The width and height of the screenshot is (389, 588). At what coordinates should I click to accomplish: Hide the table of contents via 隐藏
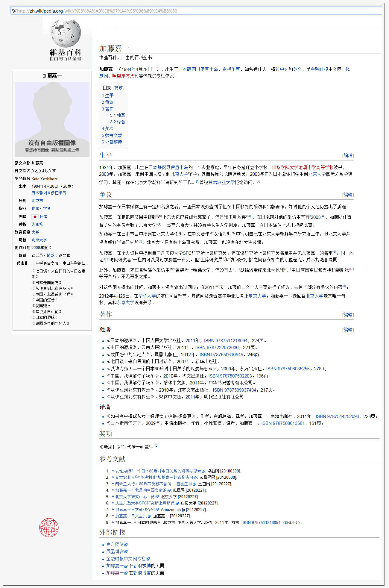(x=118, y=88)
